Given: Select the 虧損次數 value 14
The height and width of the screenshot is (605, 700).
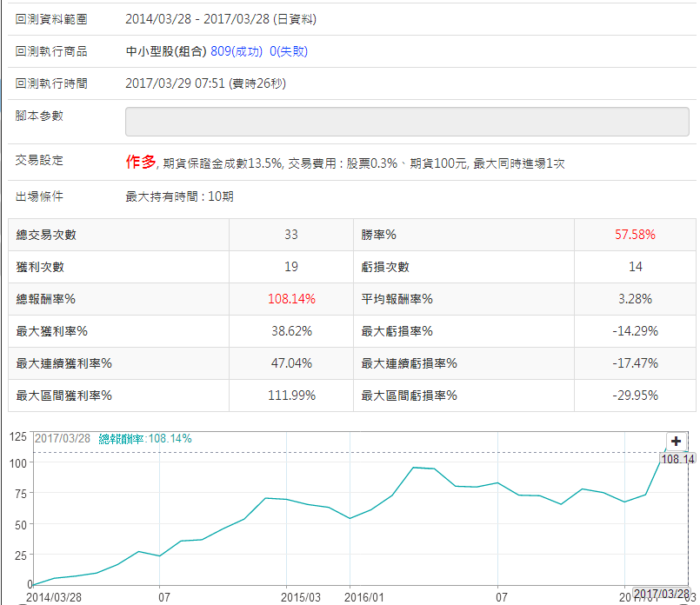Looking at the screenshot, I should 635,267.
